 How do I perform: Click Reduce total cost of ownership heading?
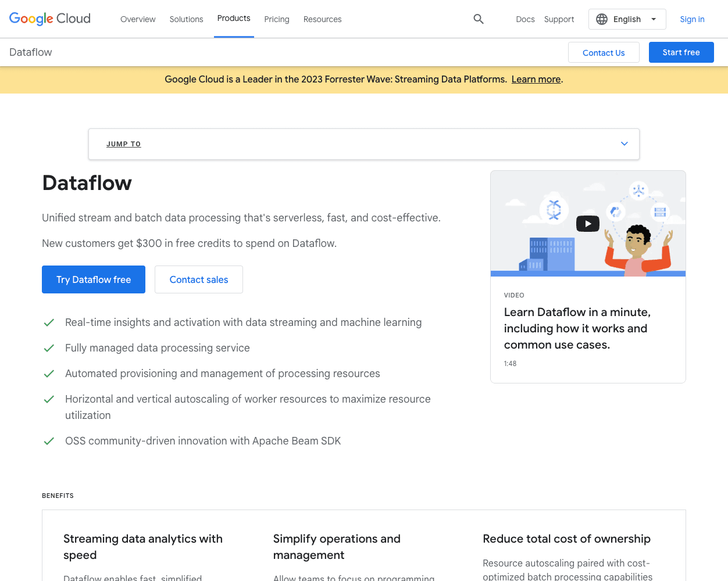point(567,539)
